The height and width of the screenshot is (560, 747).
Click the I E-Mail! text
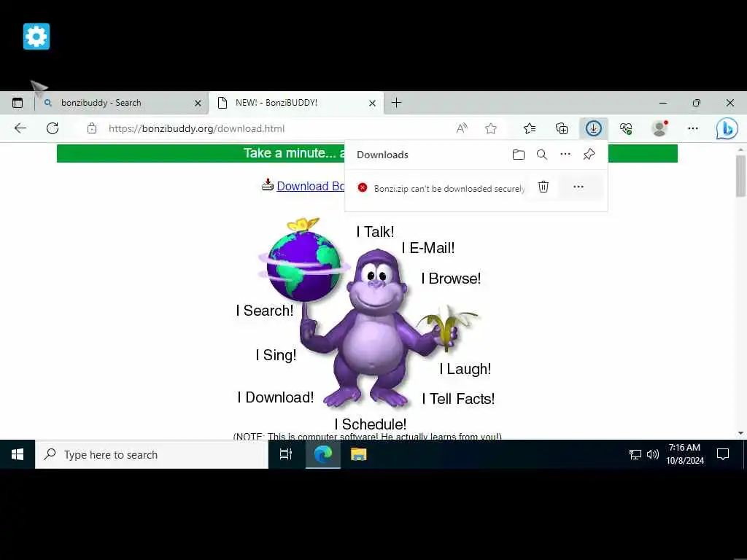pos(427,248)
